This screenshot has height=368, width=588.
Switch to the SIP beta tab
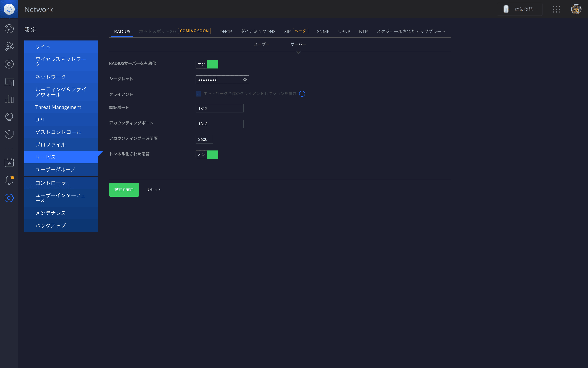click(296, 31)
